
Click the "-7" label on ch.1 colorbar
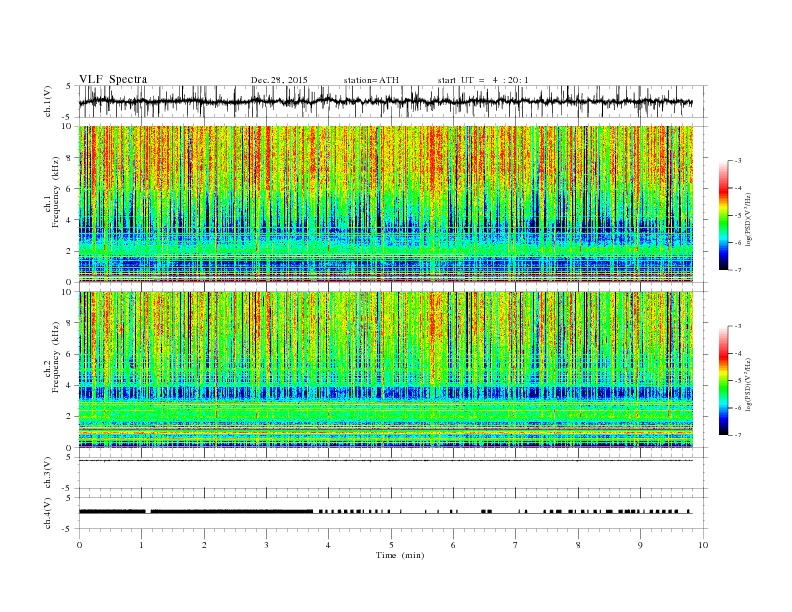(738, 270)
